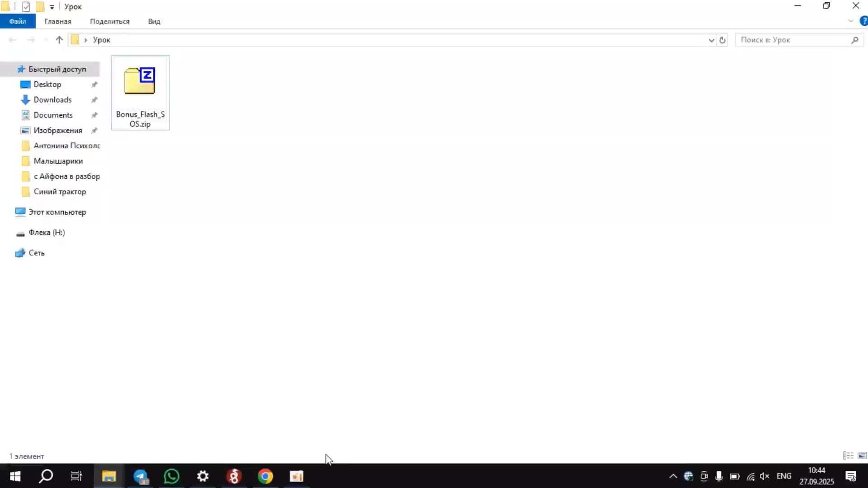868x488 pixels.
Task: Click into the Поиск в: Урок search field
Action: pos(791,40)
